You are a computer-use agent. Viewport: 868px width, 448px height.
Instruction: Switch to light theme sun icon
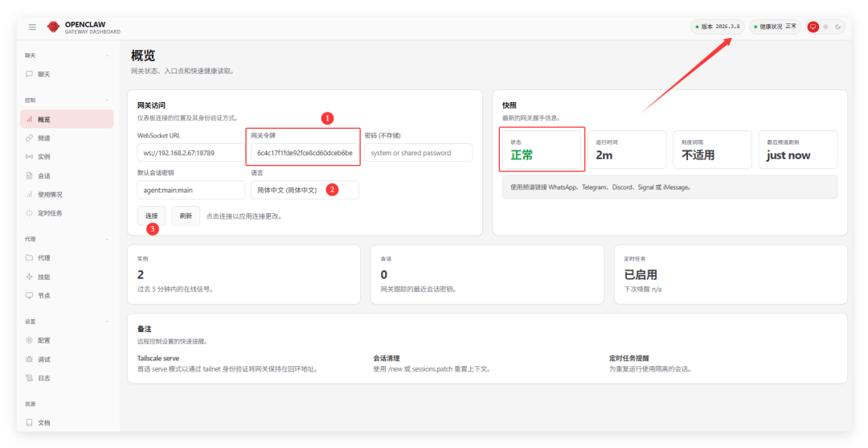[x=825, y=27]
